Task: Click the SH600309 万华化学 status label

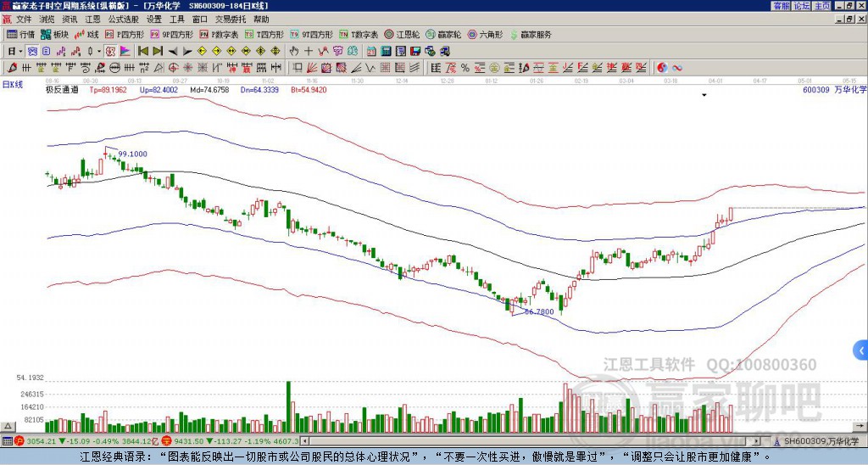Action: pyautogui.click(x=820, y=441)
